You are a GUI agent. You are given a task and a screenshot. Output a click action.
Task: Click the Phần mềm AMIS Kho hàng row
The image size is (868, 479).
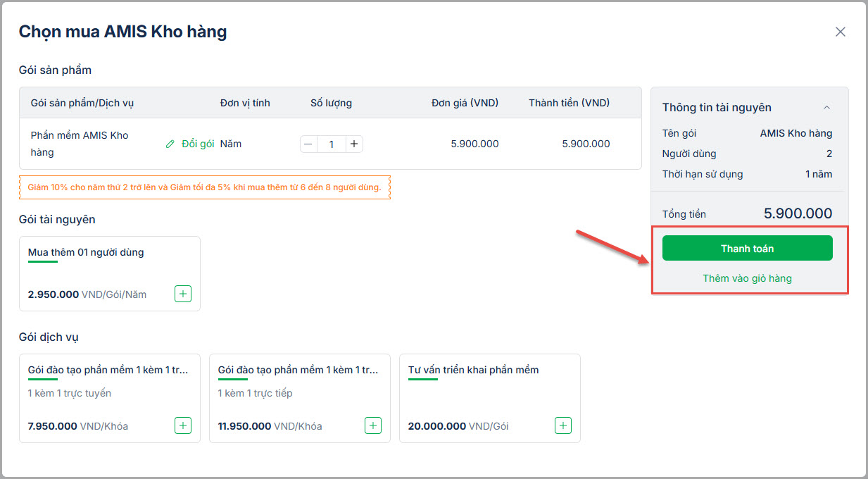[79, 144]
